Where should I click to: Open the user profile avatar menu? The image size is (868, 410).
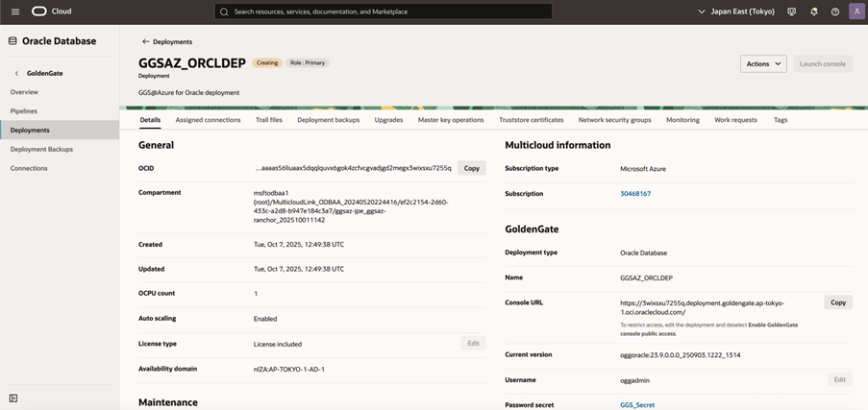pyautogui.click(x=856, y=12)
